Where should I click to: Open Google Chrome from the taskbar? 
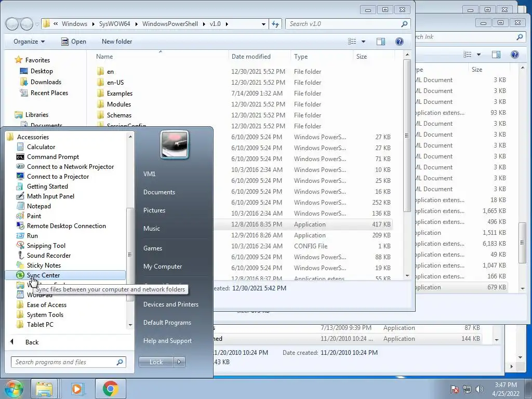point(110,389)
